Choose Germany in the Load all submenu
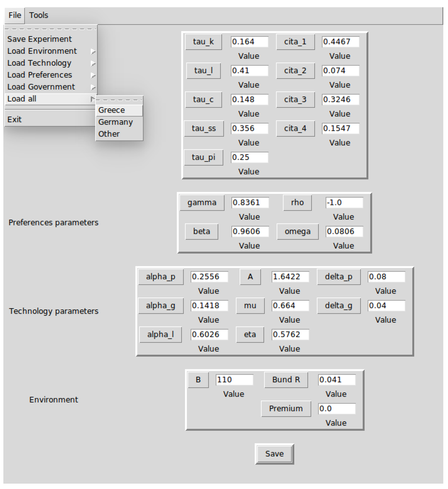 pos(116,122)
